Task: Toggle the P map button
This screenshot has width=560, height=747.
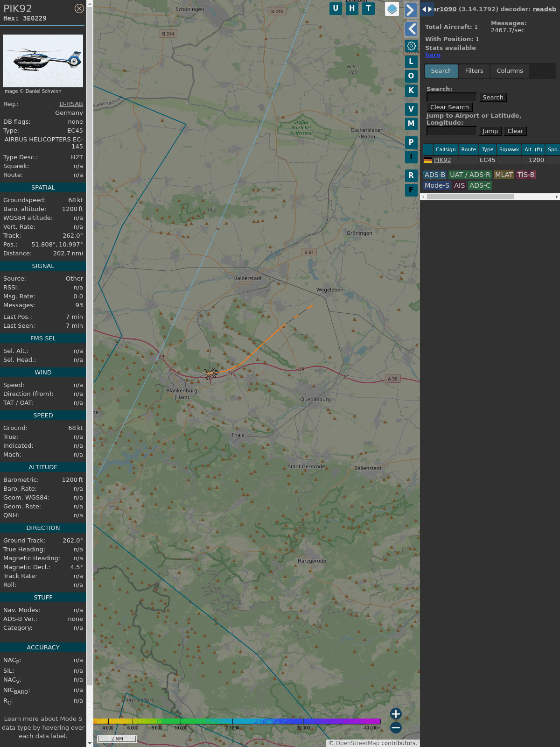Action: coord(411,142)
